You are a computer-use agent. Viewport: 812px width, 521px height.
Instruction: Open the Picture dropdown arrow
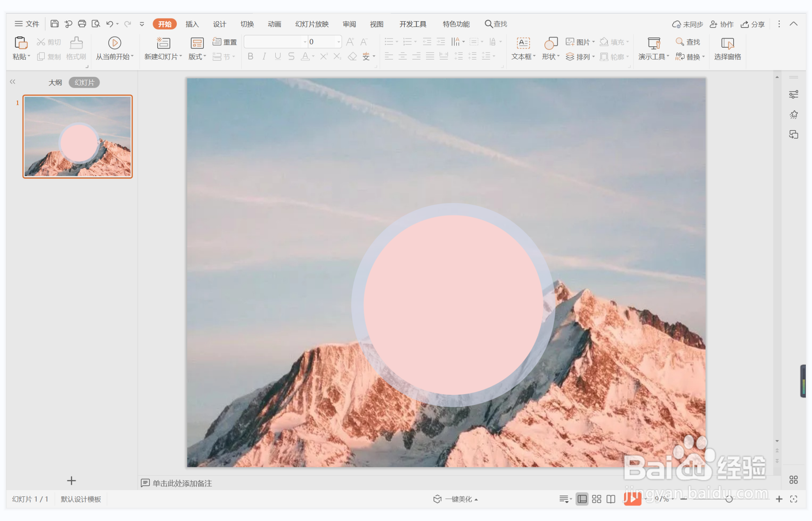[x=593, y=42]
